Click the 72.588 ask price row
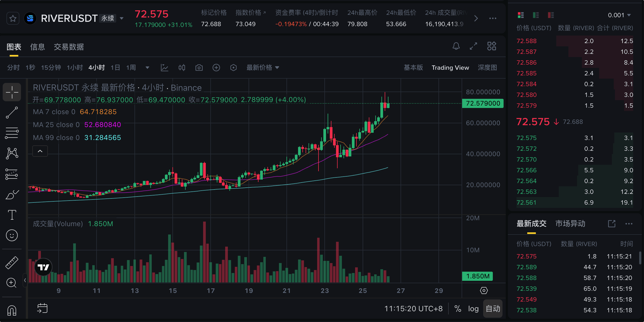Viewport: 644px width, 322px height. pos(526,41)
